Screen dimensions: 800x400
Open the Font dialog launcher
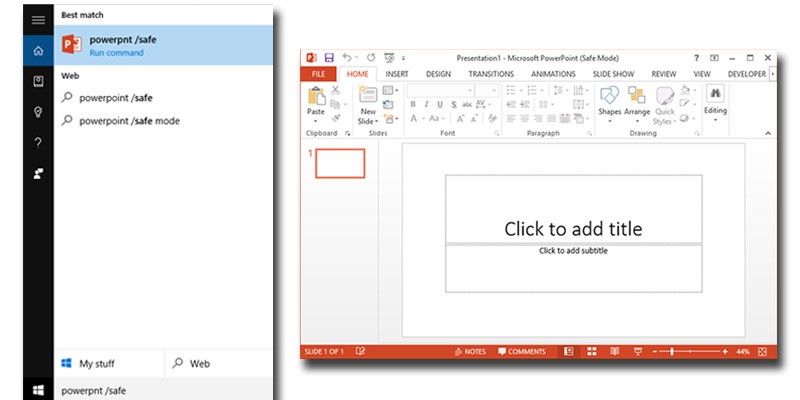[x=496, y=133]
